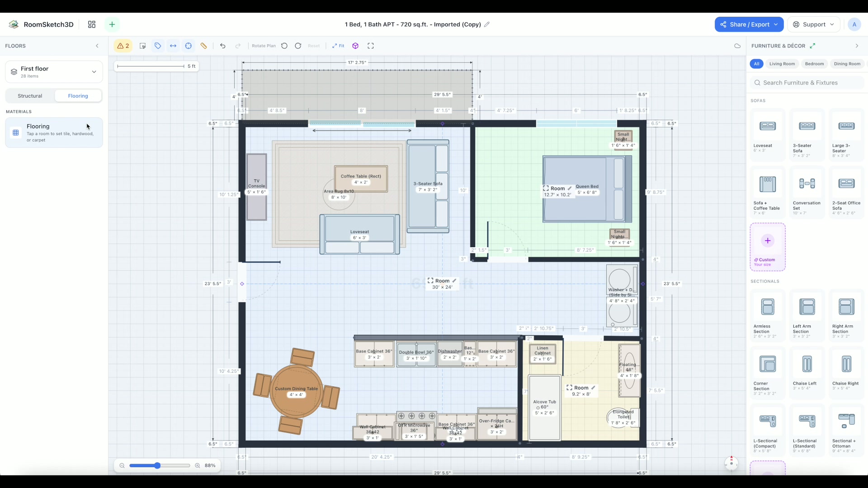Pick the Conversation Set item
868x488 pixels.
pyautogui.click(x=807, y=192)
